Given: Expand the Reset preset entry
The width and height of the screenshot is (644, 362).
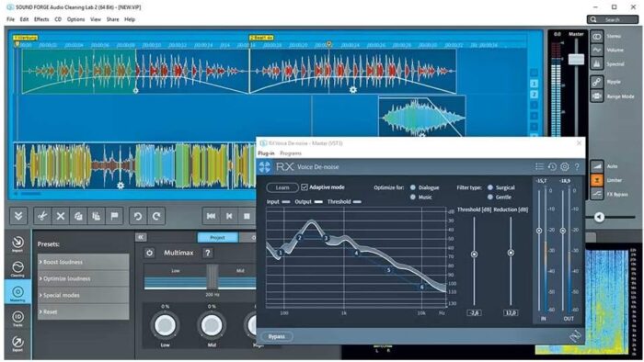Looking at the screenshot, I should (x=84, y=312).
